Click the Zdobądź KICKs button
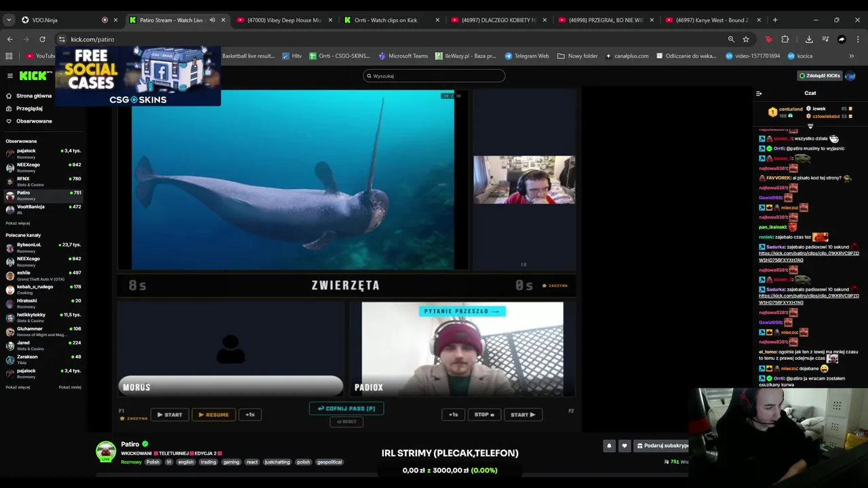868x488 pixels. 819,76
